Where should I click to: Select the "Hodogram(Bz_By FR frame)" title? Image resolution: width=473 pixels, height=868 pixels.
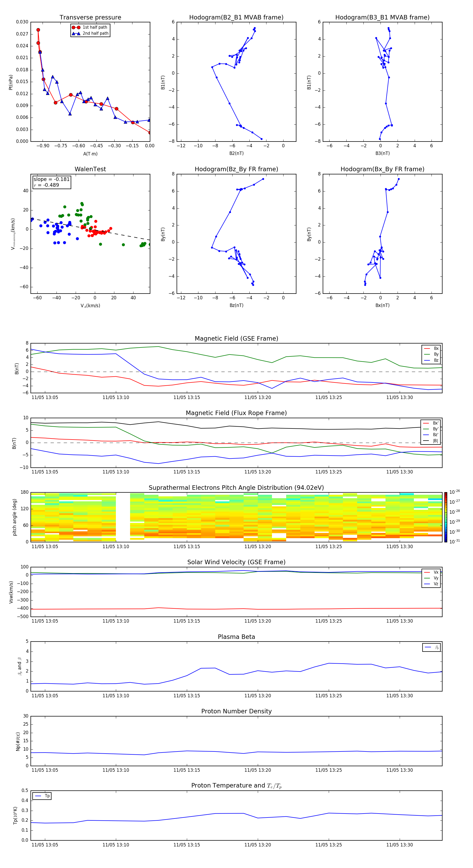[x=236, y=169]
